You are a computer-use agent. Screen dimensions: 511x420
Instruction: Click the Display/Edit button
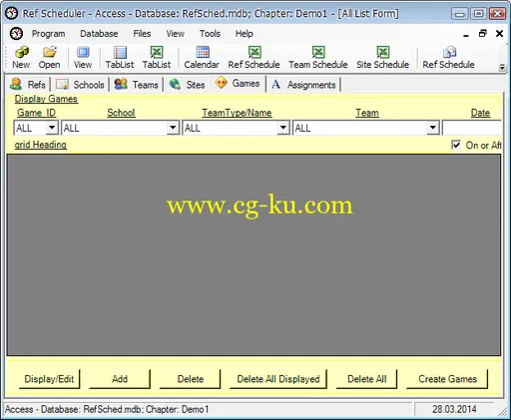[x=49, y=379]
